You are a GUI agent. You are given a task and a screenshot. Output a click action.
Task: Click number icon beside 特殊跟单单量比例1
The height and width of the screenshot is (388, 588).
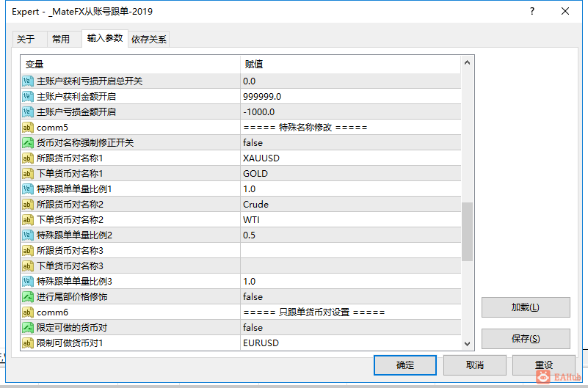click(x=28, y=188)
